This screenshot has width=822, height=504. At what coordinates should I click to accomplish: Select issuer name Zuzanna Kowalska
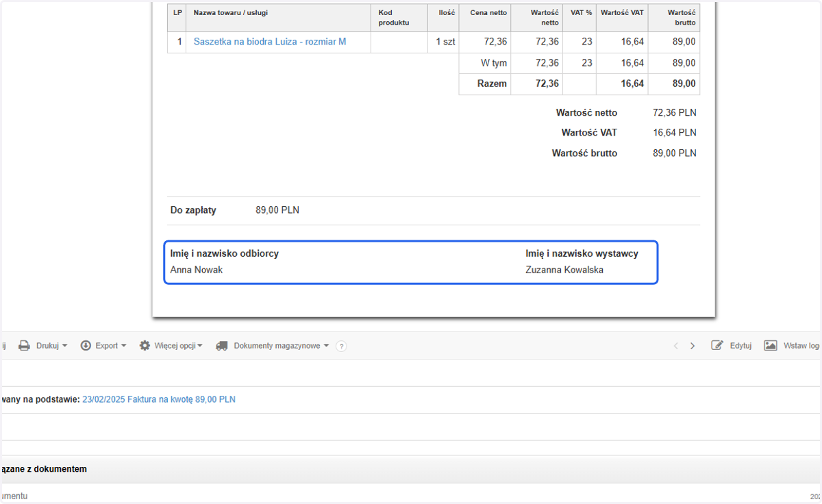tap(564, 270)
